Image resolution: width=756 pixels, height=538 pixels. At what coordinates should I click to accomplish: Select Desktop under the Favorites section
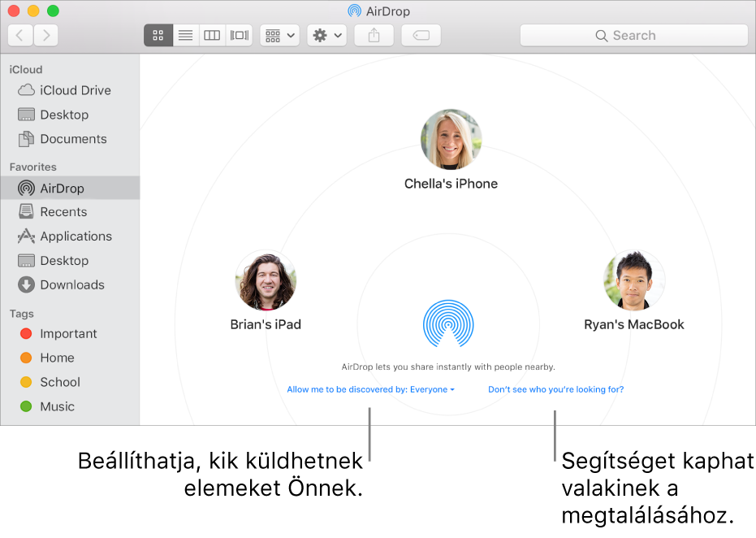pos(70,261)
